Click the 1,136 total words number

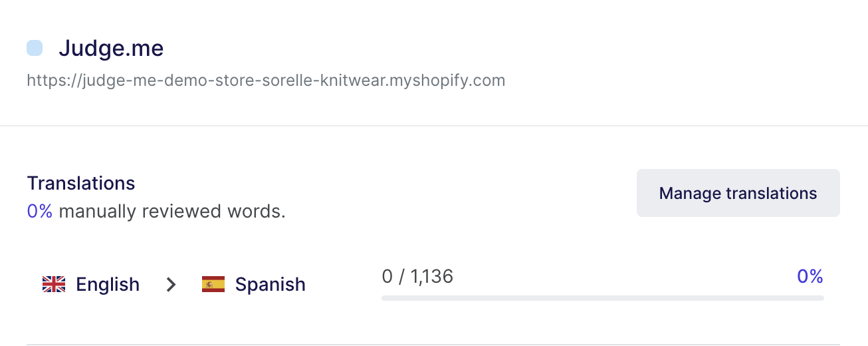click(x=432, y=276)
